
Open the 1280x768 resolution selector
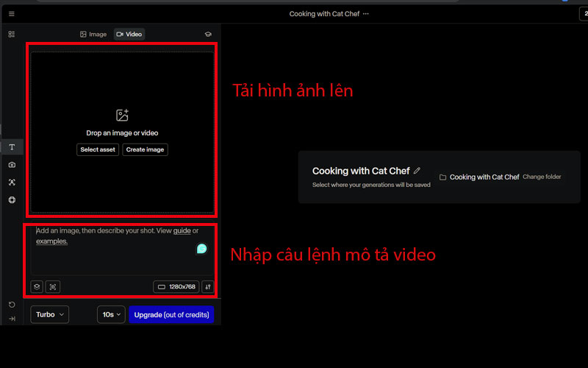[x=176, y=287]
